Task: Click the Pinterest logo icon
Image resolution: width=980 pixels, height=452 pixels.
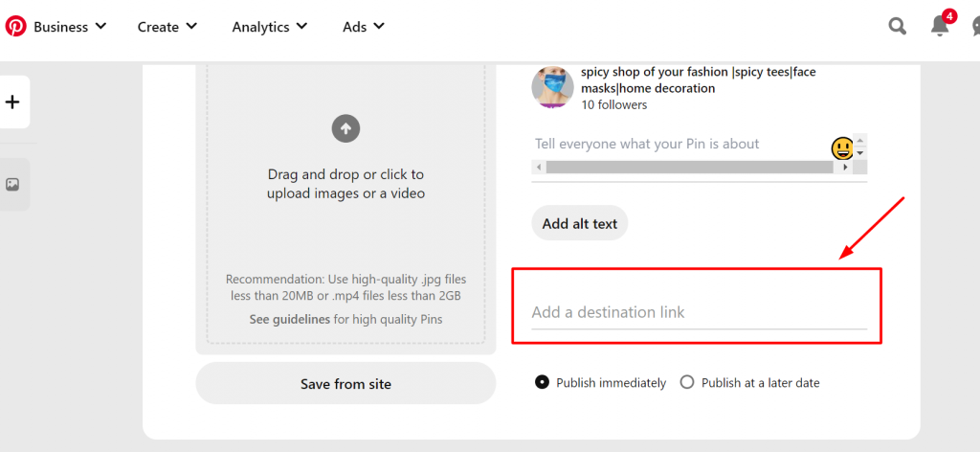Action: point(15,26)
